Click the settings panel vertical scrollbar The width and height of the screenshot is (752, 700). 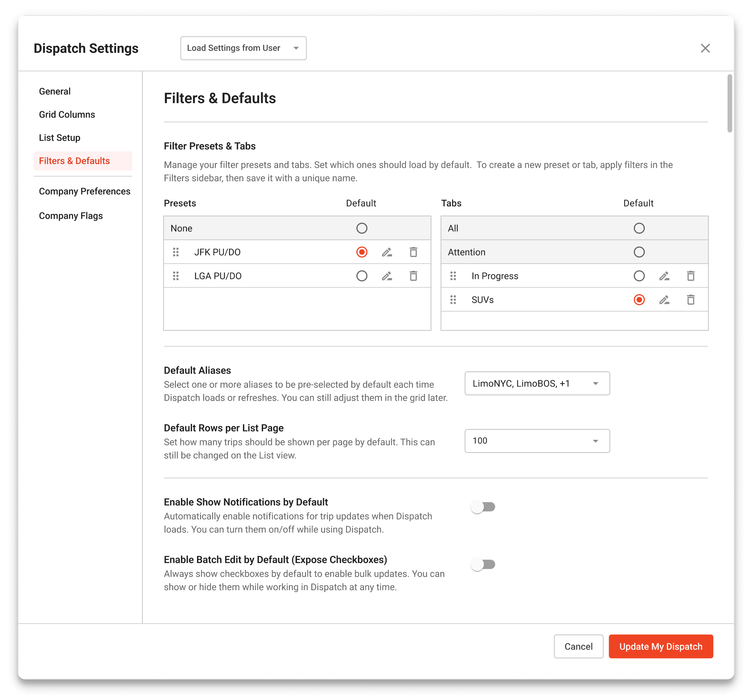point(729,104)
